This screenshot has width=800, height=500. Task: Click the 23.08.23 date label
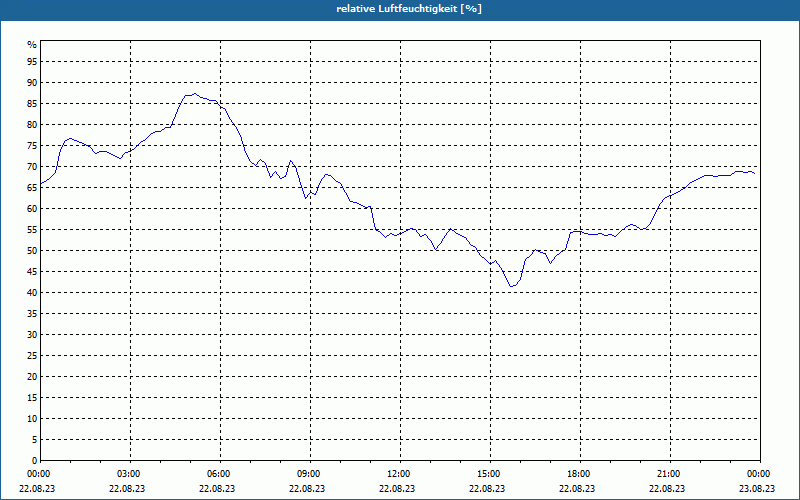point(757,488)
